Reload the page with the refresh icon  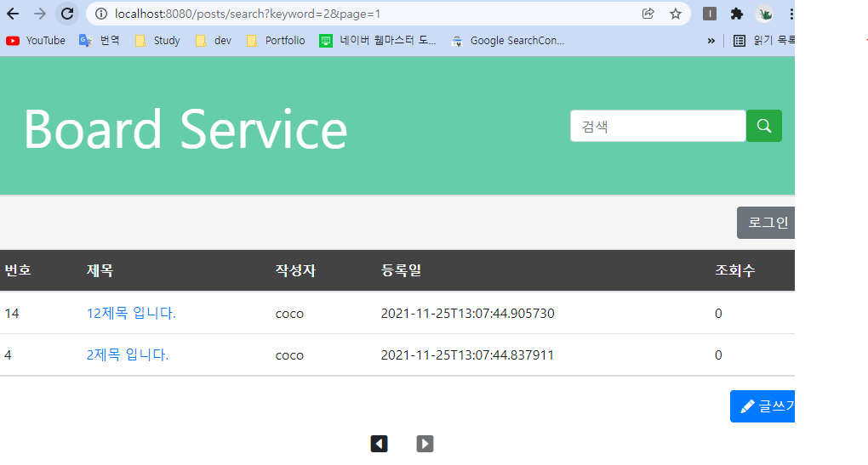(x=67, y=14)
